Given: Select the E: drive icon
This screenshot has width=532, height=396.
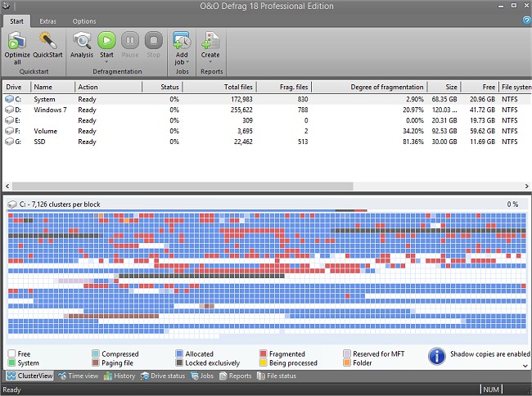Looking at the screenshot, I should click(10, 120).
